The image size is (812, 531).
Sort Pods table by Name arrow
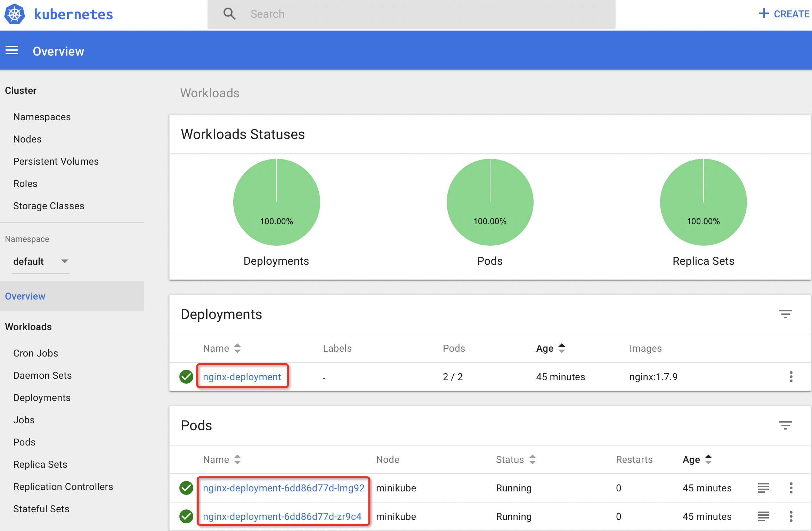[237, 459]
